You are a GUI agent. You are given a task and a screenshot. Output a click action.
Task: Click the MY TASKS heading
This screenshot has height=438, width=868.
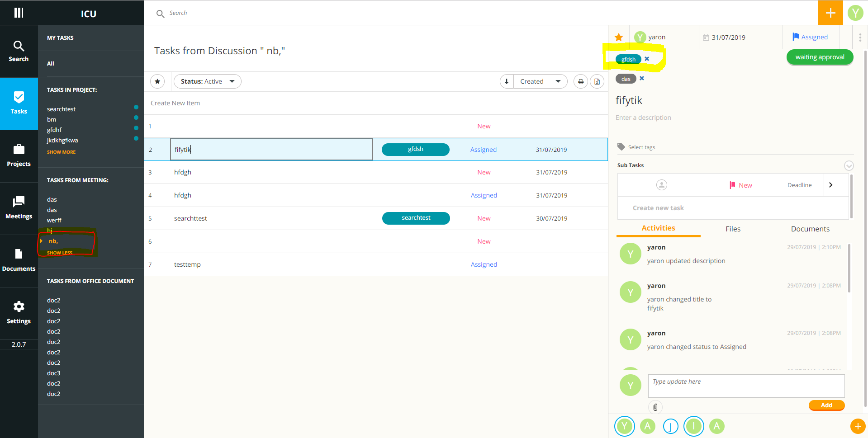[60, 38]
